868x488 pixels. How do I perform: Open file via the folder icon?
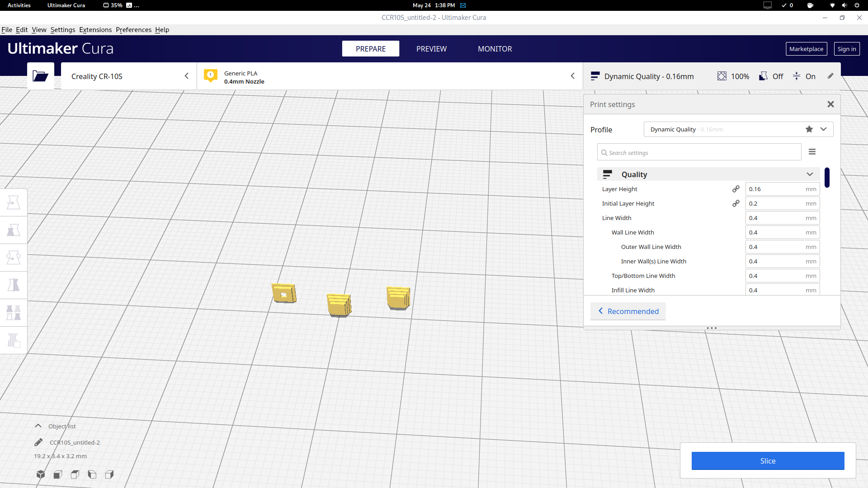pyautogui.click(x=40, y=76)
